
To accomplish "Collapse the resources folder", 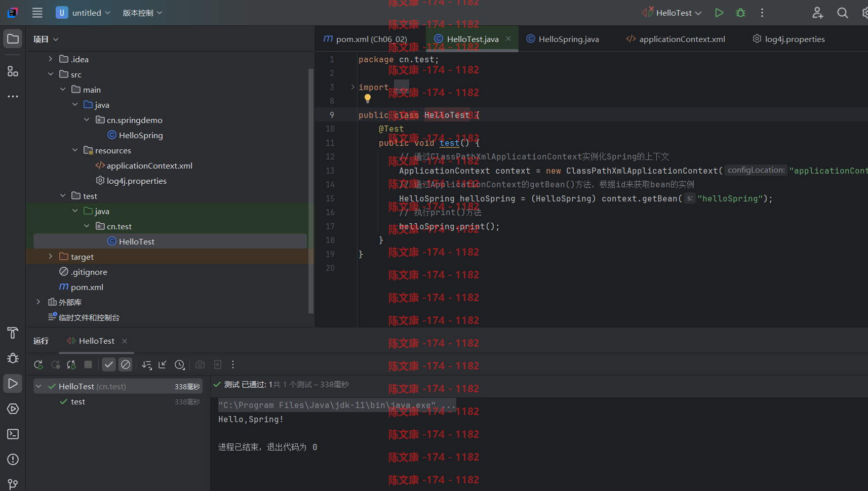I will [75, 150].
